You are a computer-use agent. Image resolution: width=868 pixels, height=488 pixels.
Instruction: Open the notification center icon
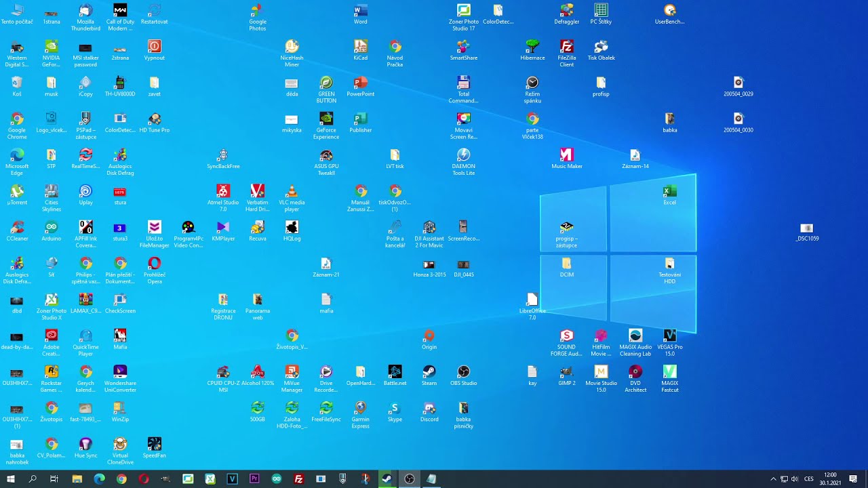853,479
